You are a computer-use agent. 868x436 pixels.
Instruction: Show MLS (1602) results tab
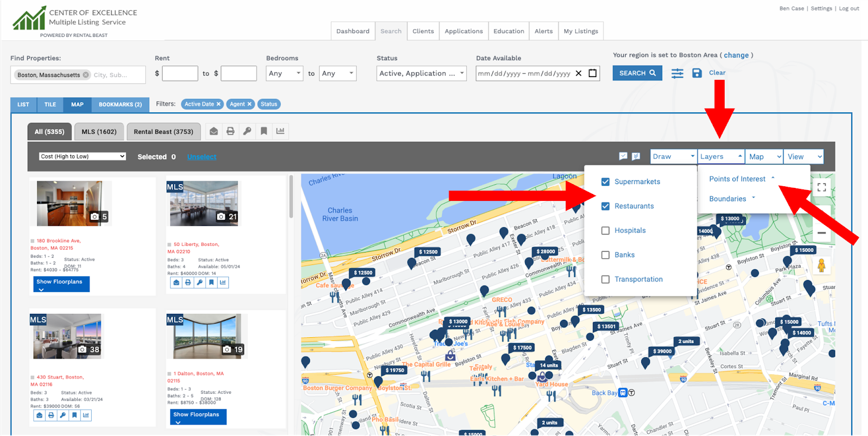pyautogui.click(x=99, y=132)
